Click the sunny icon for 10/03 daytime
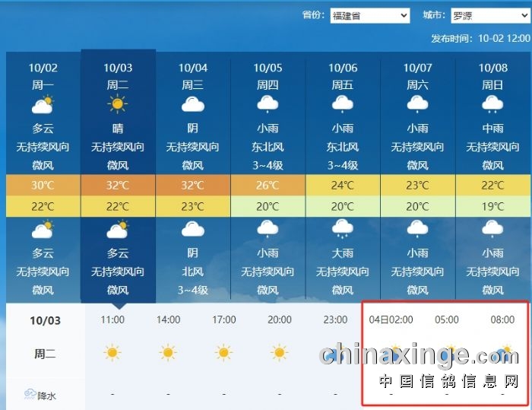 118,104
